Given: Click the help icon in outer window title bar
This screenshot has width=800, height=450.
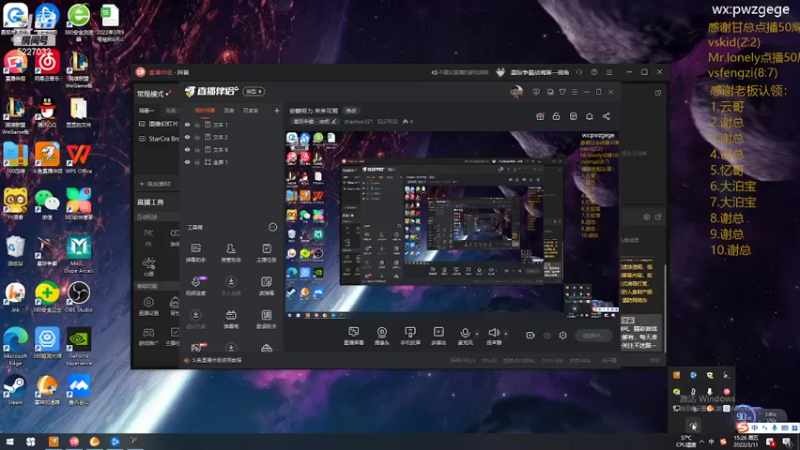Looking at the screenshot, I should pos(594,72).
